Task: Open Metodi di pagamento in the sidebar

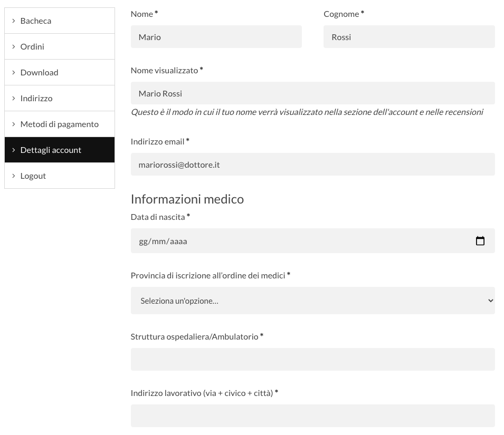Action: tap(59, 124)
